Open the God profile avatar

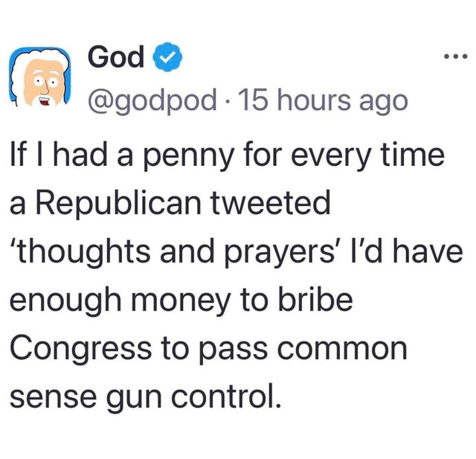click(41, 77)
